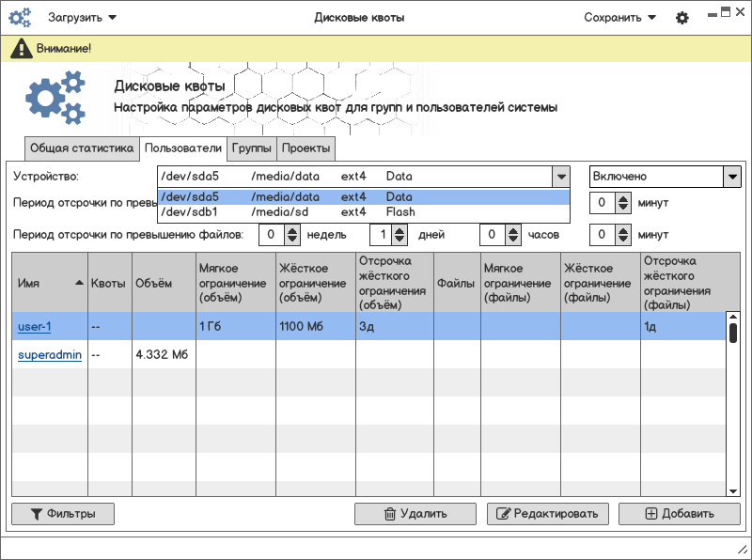Click the Редактировать button
This screenshot has width=752, height=560.
pyautogui.click(x=548, y=514)
